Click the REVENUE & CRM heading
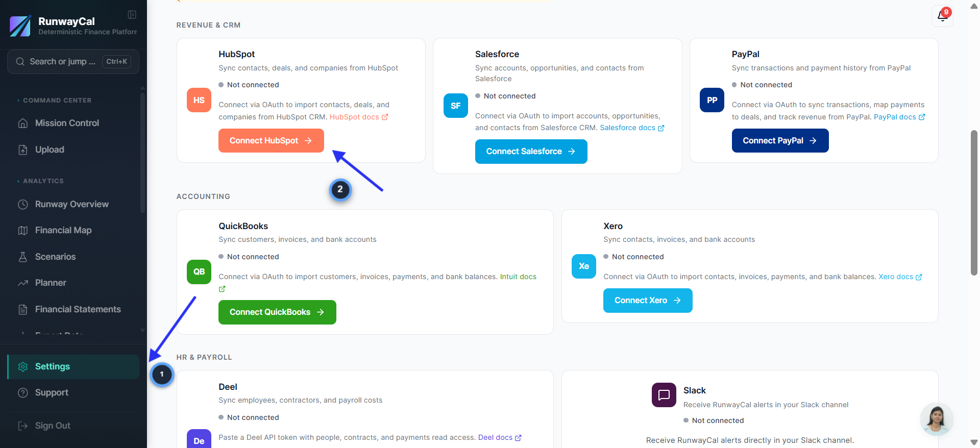Image resolution: width=980 pixels, height=448 pixels. 208,25
